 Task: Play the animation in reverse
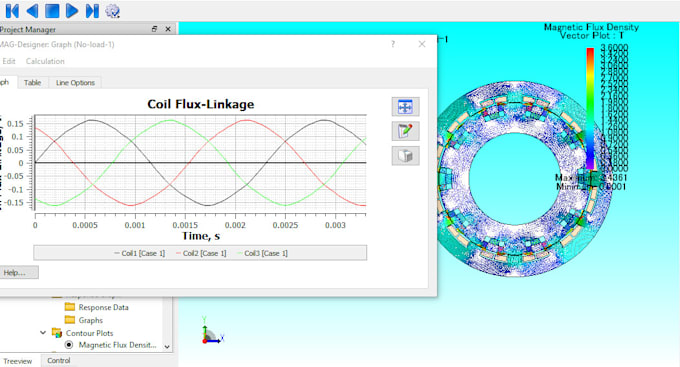(32, 11)
